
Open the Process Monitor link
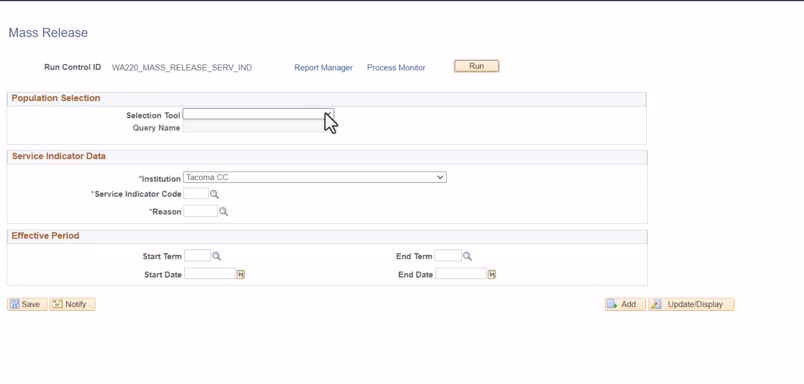click(x=396, y=68)
